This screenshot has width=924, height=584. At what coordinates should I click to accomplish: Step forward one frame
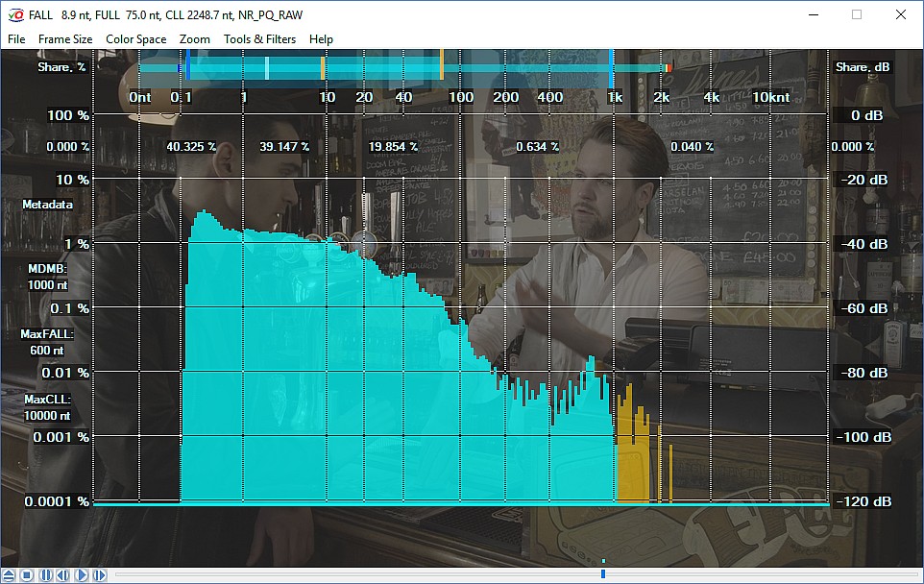tap(99, 574)
